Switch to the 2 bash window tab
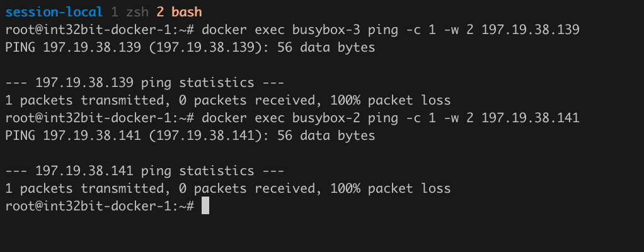 click(179, 13)
